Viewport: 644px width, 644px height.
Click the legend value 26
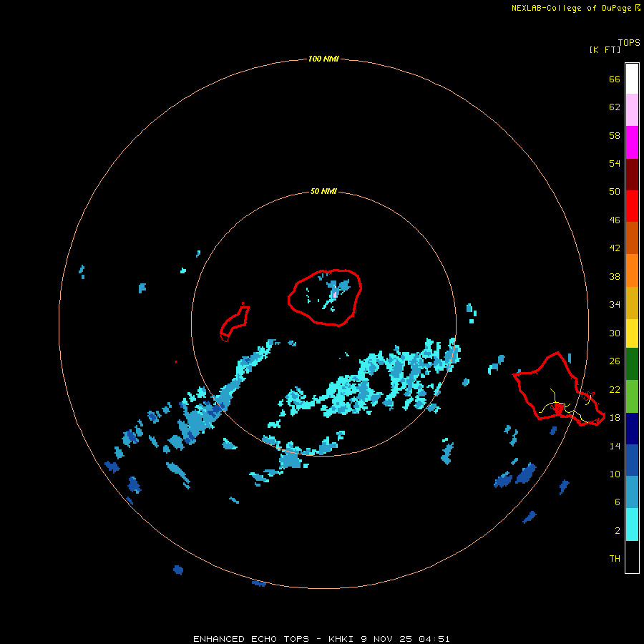tap(615, 361)
